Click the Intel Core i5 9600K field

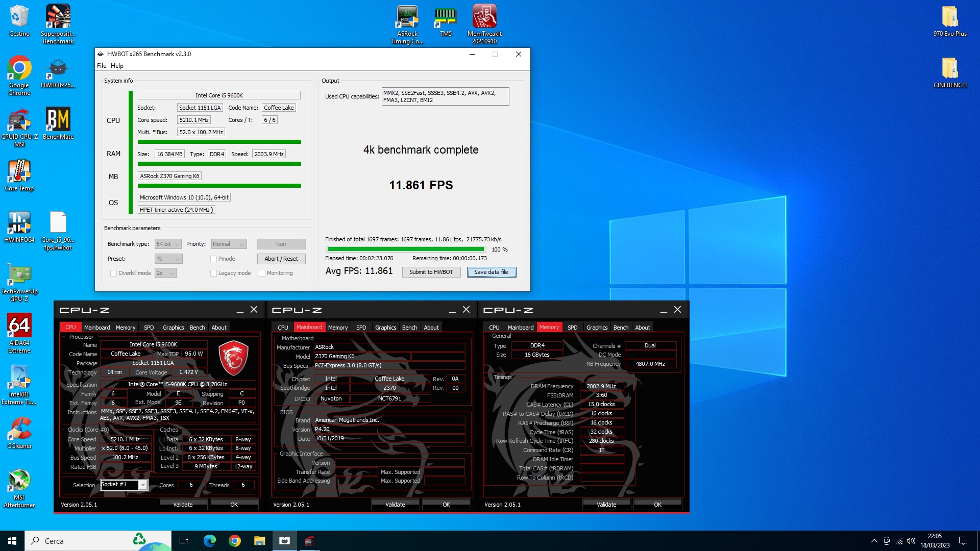click(x=219, y=95)
